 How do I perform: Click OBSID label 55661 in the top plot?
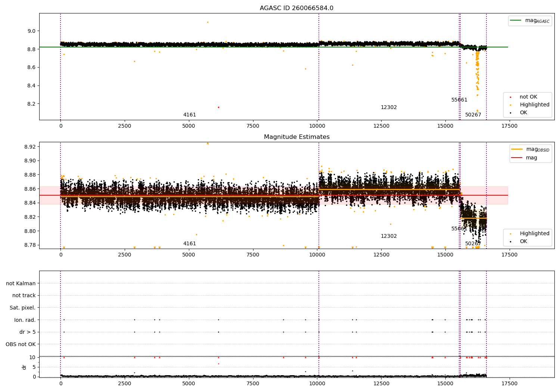459,100
